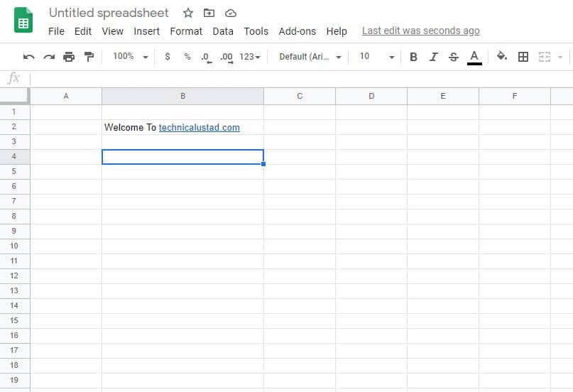The width and height of the screenshot is (573, 392).
Task: Select the Paint format roller
Action: tap(89, 57)
